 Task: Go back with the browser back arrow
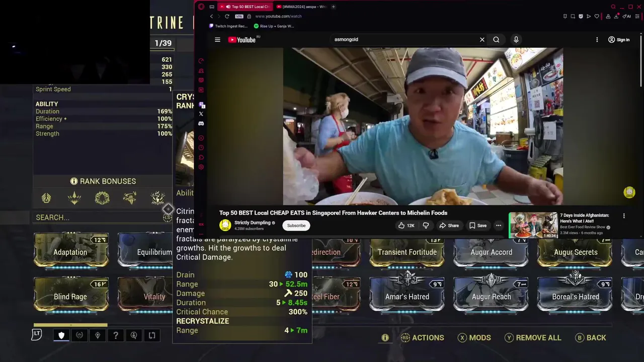coord(211,16)
